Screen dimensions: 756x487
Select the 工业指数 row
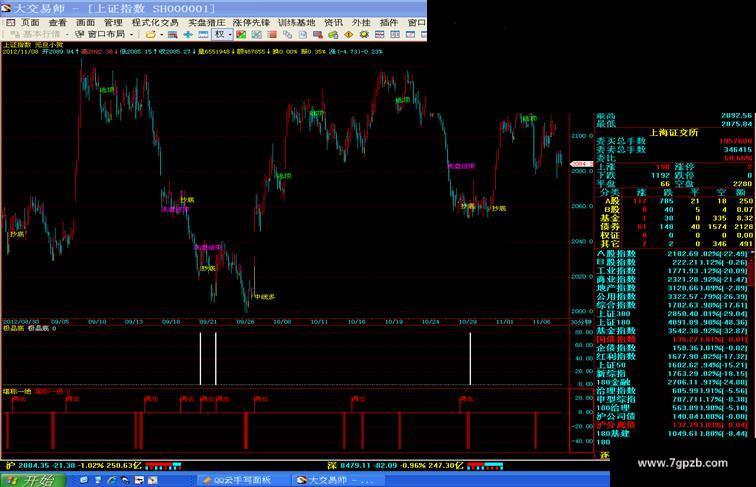tap(674, 271)
